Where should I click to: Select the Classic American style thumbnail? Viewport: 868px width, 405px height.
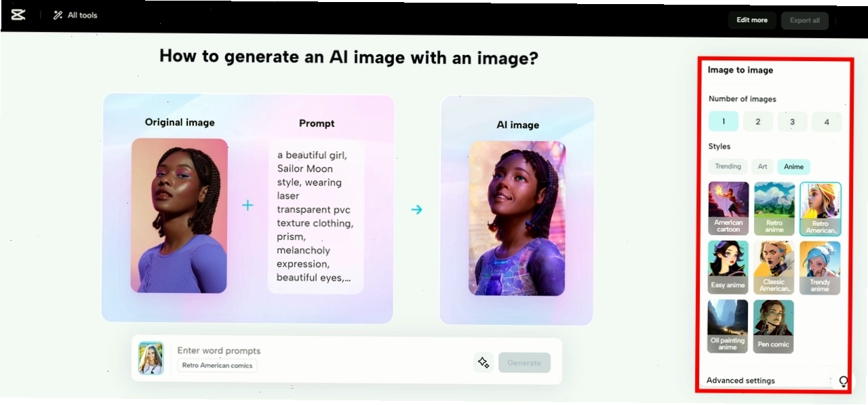tap(774, 267)
